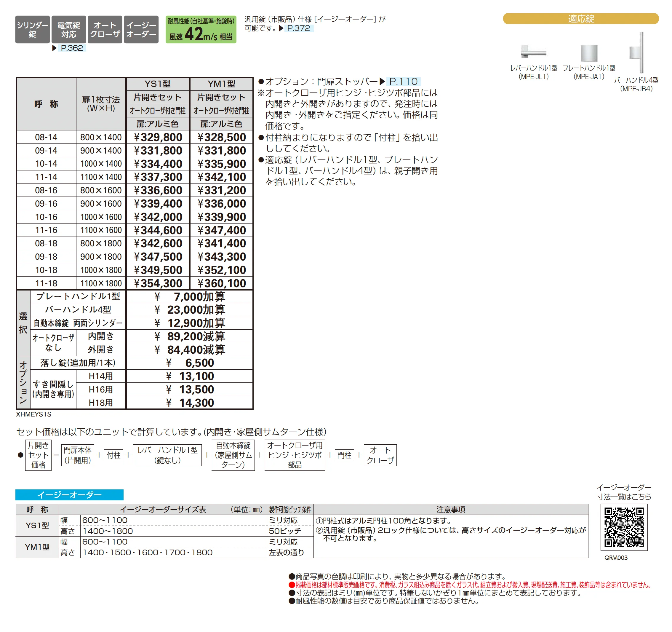Image resolution: width=672 pixels, height=632 pixels.
Task: Click the 付柱 formula box
Action: 113,455
